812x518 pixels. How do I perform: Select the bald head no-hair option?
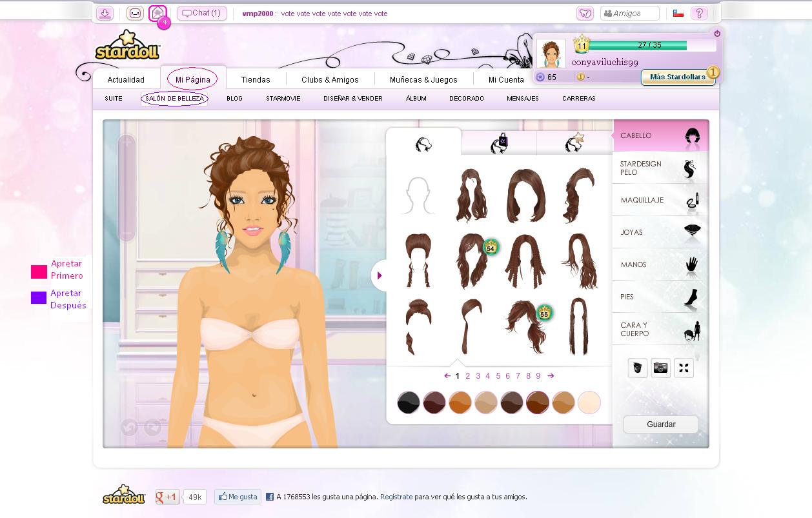418,195
